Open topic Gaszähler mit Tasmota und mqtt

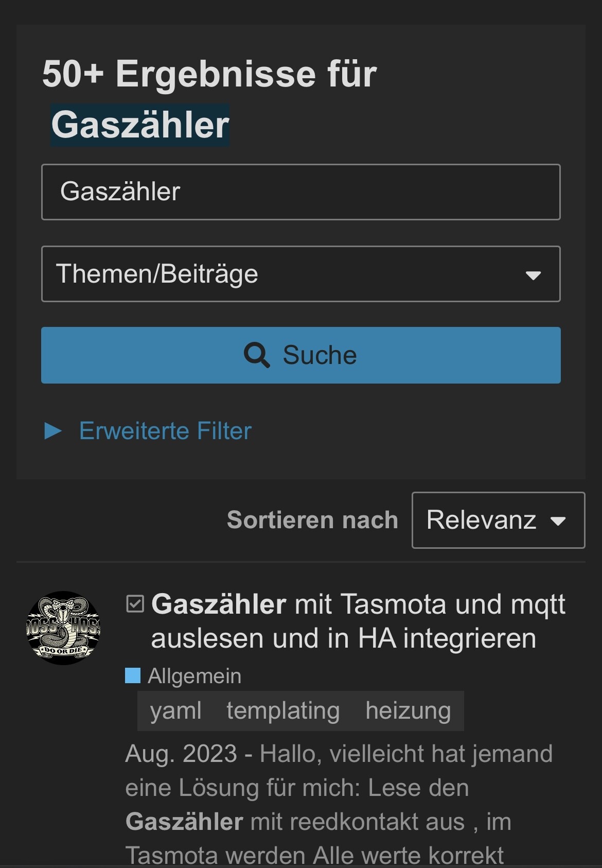click(x=358, y=621)
